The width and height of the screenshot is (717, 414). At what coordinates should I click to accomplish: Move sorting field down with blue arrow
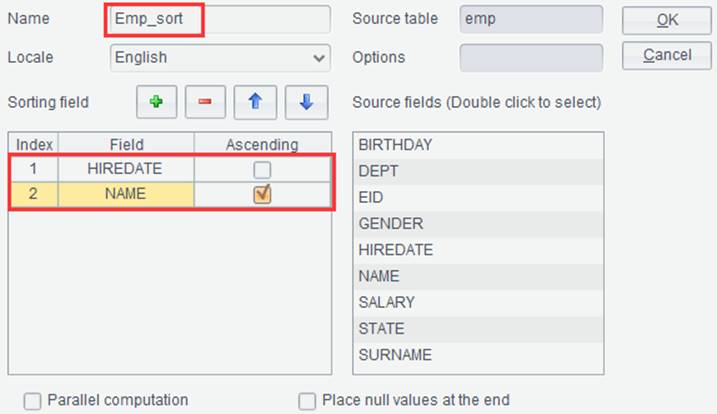pyautogui.click(x=306, y=102)
